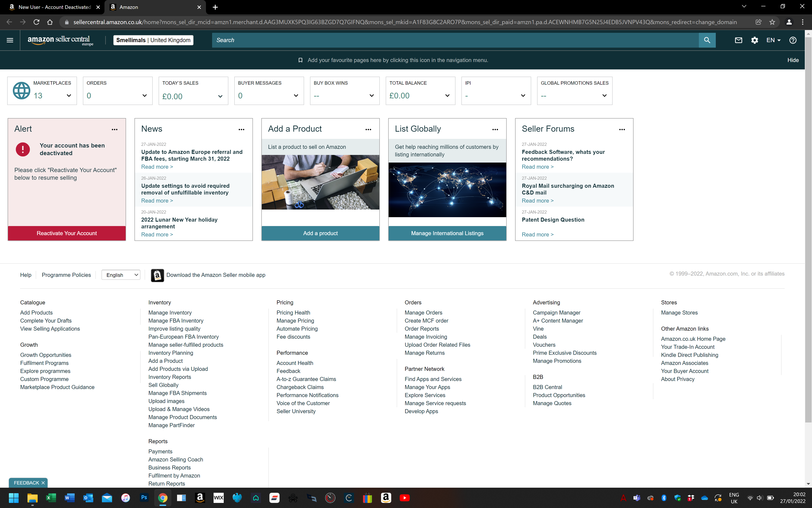Open Campaign Manager link
812x508 pixels.
click(556, 313)
